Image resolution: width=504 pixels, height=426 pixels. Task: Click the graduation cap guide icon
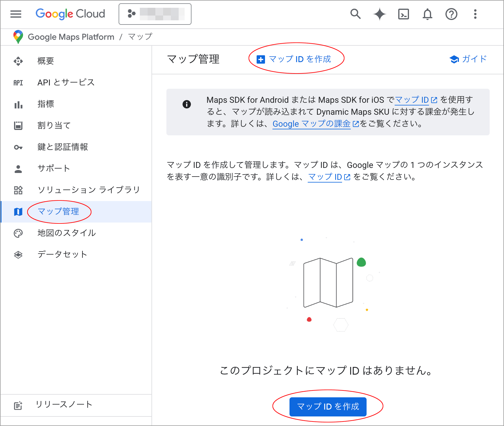click(454, 59)
